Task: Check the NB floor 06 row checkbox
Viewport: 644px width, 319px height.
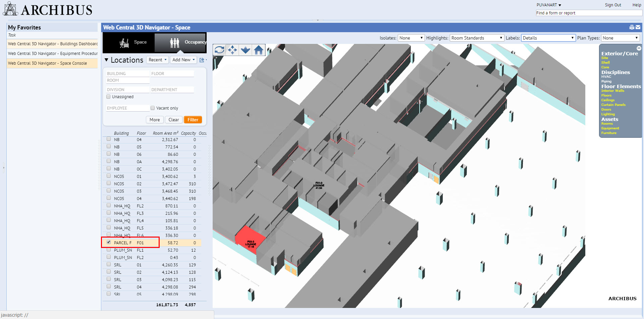Action: point(109,154)
